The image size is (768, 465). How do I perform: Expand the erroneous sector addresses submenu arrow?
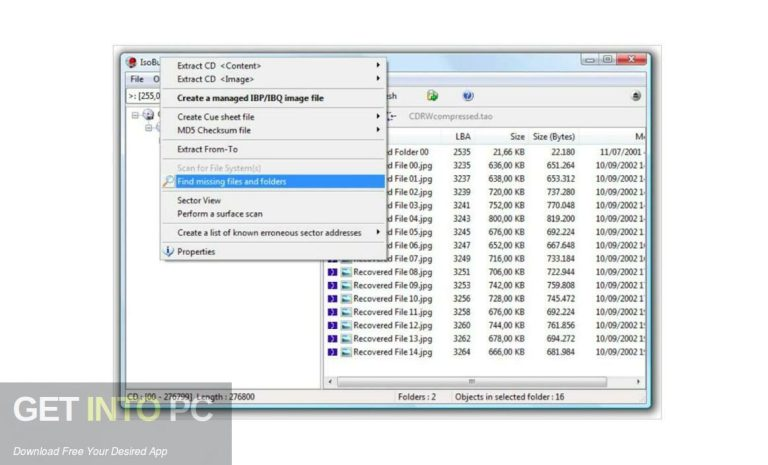(378, 232)
